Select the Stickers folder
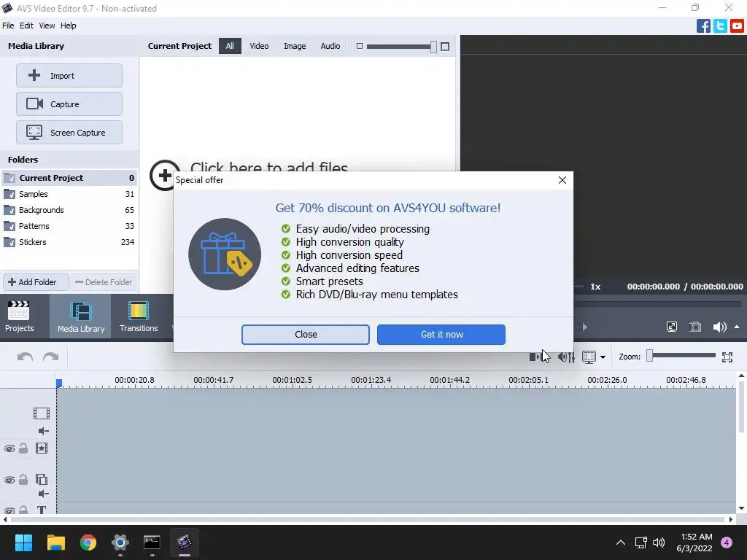 pos(69,242)
